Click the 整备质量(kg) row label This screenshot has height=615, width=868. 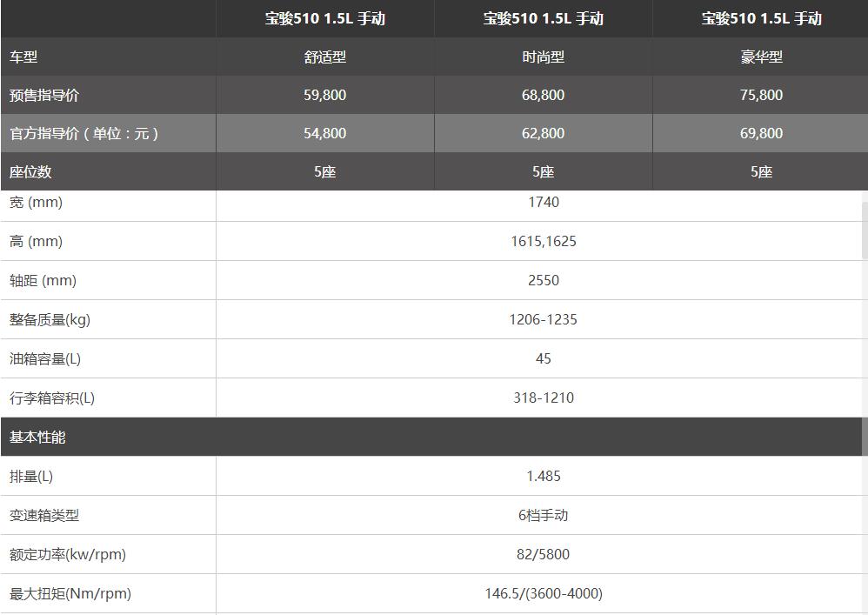(50, 319)
